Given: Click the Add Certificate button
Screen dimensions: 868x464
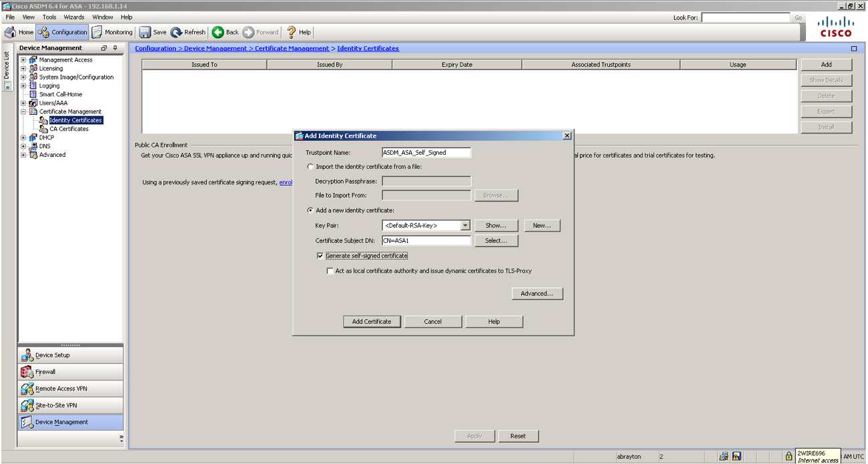Looking at the screenshot, I should click(x=372, y=321).
